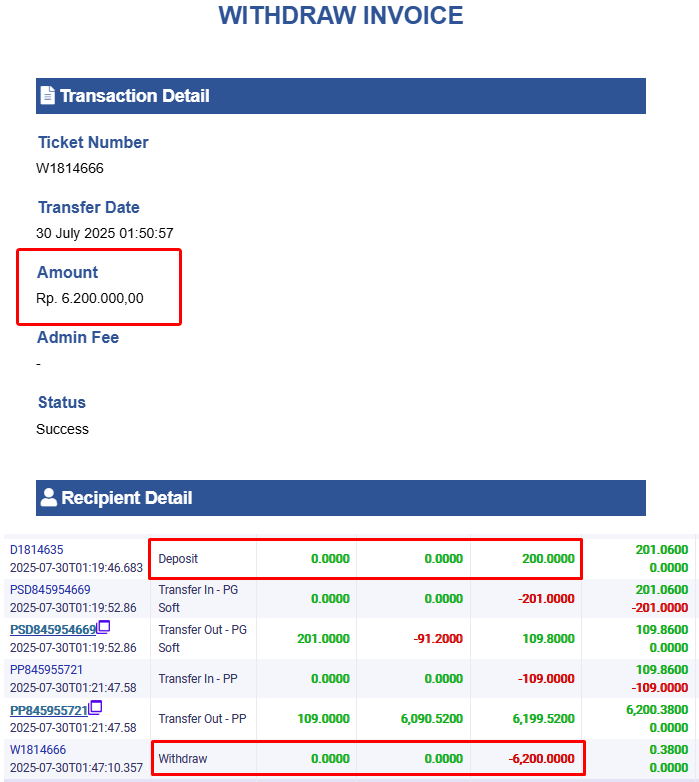Image resolution: width=699 pixels, height=782 pixels.
Task: Click the Transaction Detail header text
Action: tap(135, 96)
